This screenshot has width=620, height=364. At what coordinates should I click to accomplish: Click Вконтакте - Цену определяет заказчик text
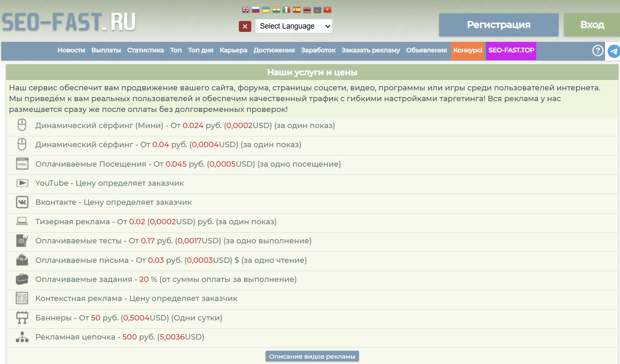[114, 202]
